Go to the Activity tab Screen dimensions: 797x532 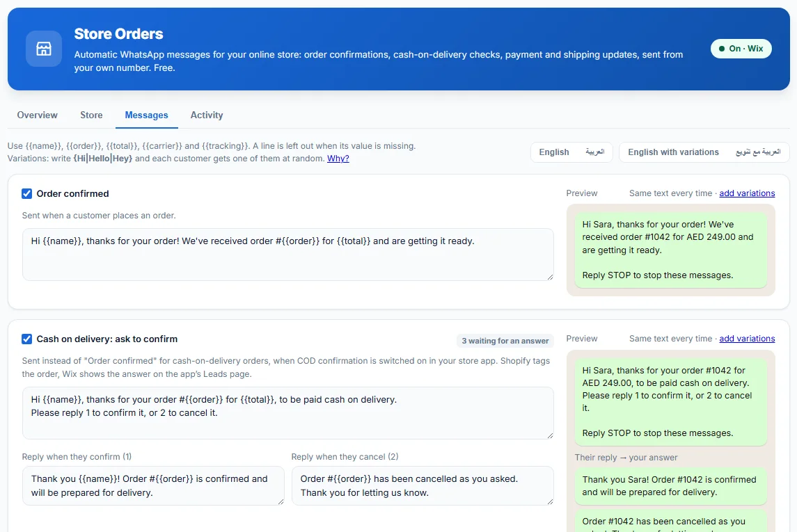coord(207,115)
